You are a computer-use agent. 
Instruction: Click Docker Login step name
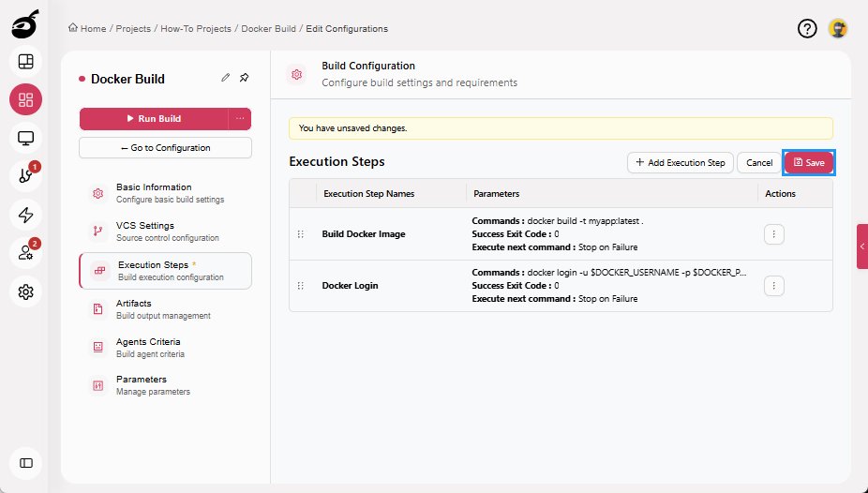coord(350,286)
